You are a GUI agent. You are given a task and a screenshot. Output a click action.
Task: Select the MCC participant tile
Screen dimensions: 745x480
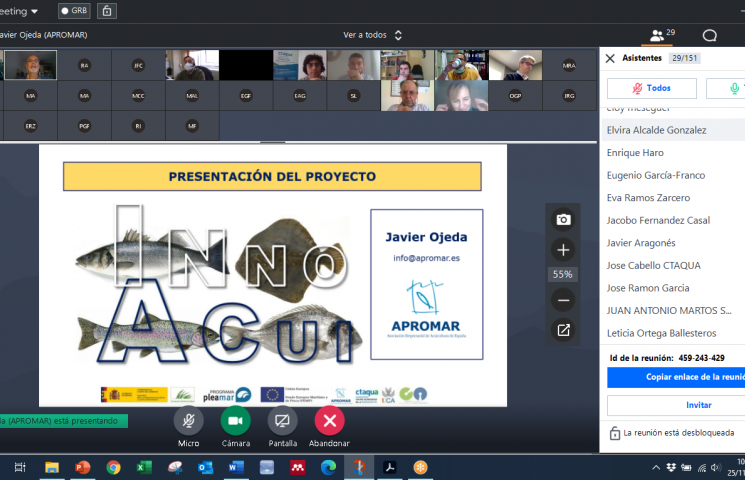pos(138,96)
